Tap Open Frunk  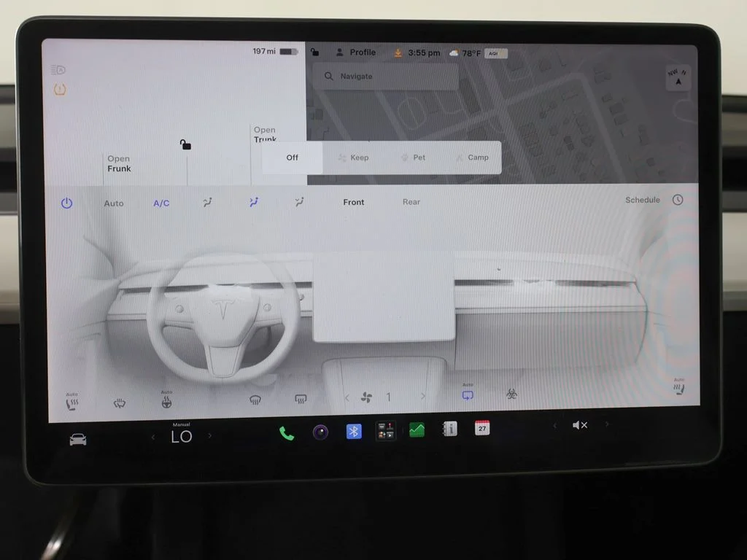tap(119, 163)
